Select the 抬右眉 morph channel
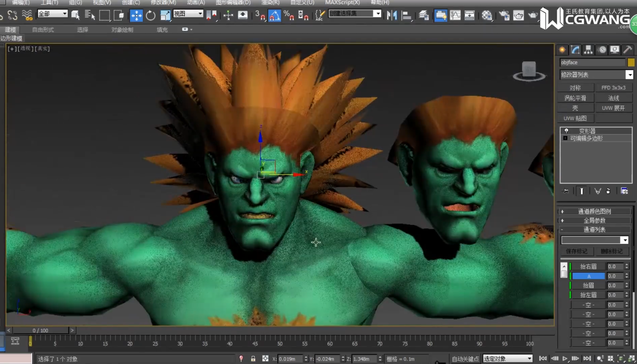Viewport: 637px width, 364px height. [588, 266]
